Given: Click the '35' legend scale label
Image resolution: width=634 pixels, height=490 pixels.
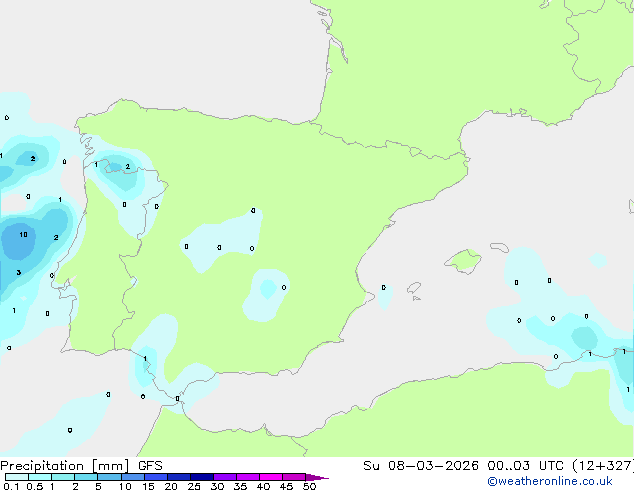Looking at the screenshot, I should coord(240,486).
